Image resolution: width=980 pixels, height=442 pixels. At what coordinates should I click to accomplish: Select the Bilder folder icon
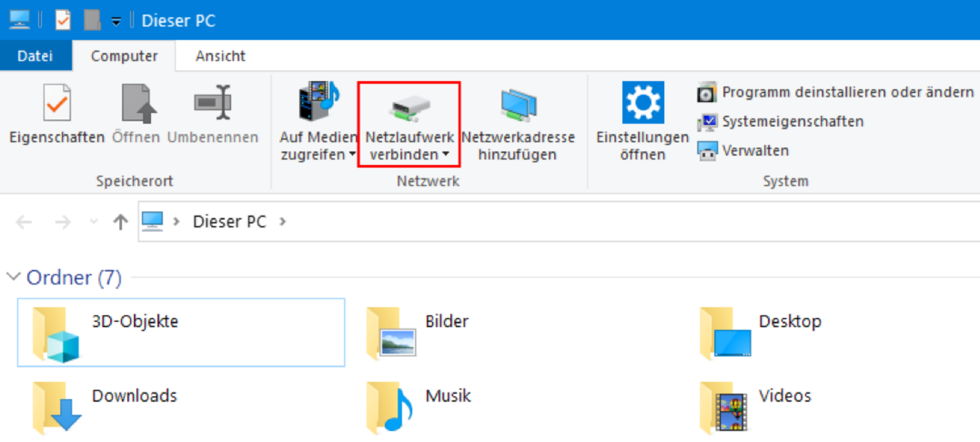tap(391, 333)
